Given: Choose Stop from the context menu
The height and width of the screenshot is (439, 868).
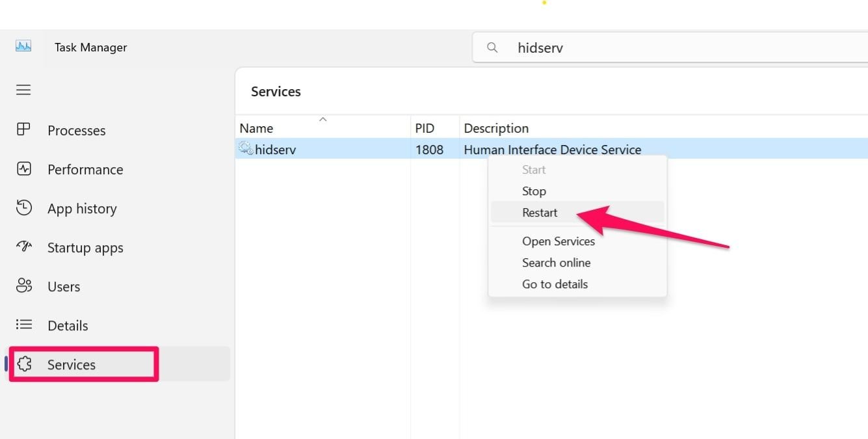Looking at the screenshot, I should click(x=534, y=191).
